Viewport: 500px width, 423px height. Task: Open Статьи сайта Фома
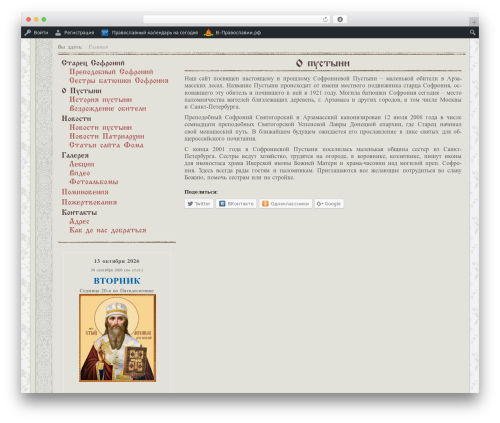coord(106,145)
